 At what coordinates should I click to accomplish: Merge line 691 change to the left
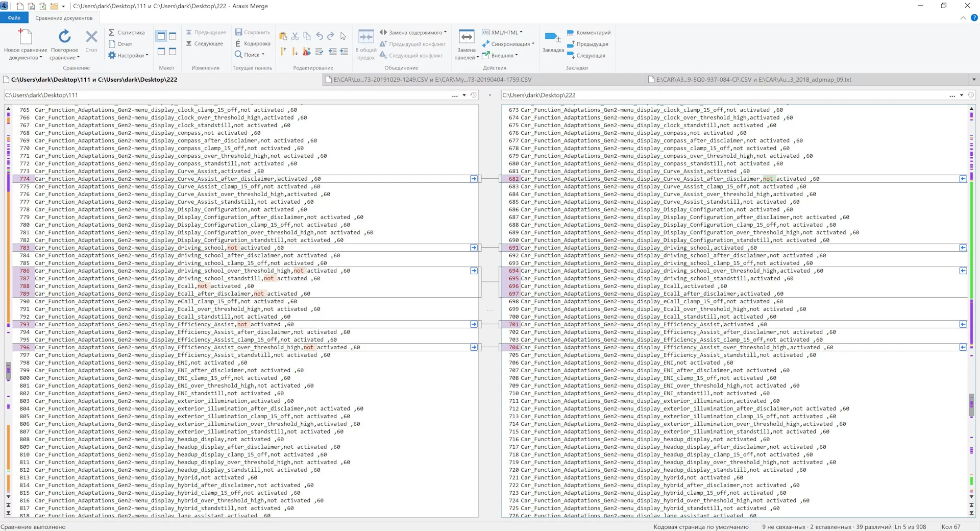point(963,248)
